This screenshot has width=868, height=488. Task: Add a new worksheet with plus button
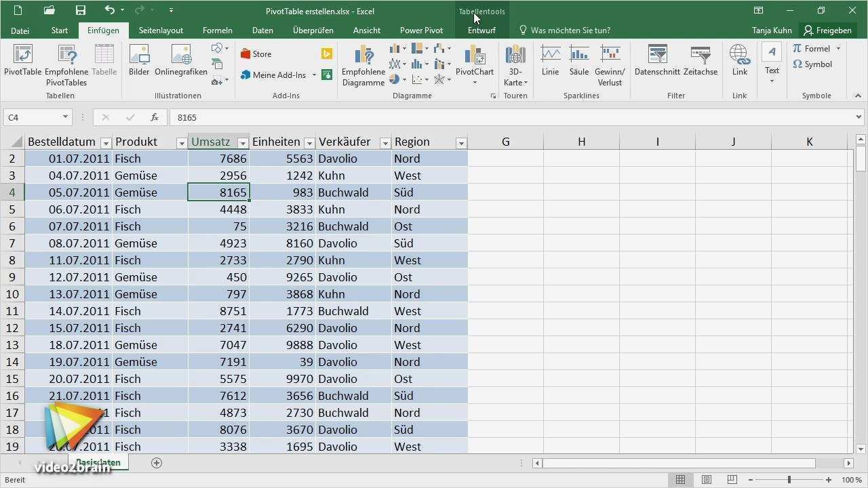coord(157,463)
